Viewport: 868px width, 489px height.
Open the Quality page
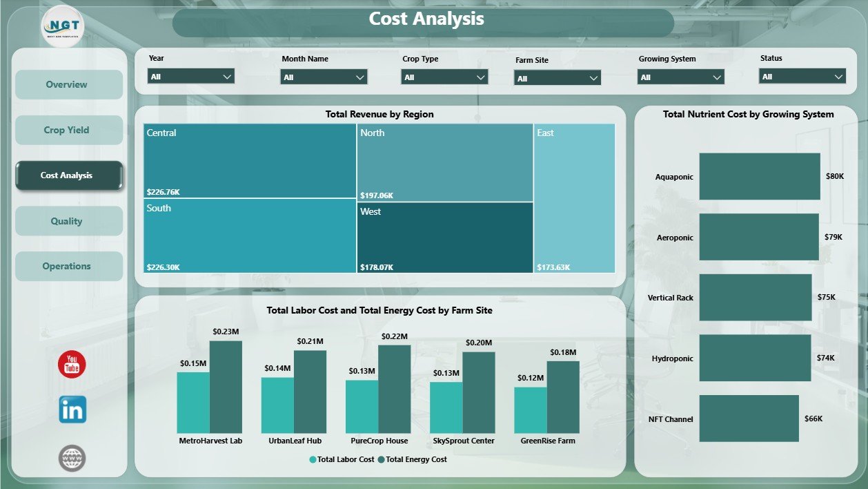(69, 221)
